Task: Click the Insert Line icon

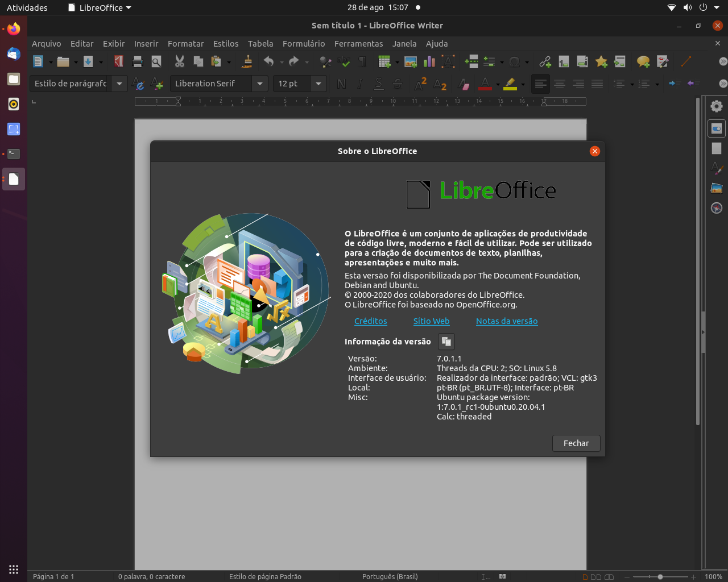Action: click(x=686, y=61)
